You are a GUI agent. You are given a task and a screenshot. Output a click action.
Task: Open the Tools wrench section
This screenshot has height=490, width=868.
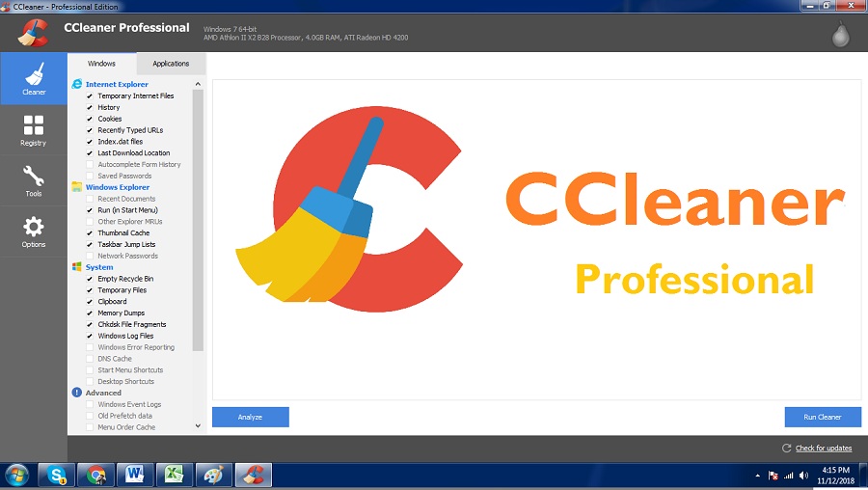click(x=34, y=181)
